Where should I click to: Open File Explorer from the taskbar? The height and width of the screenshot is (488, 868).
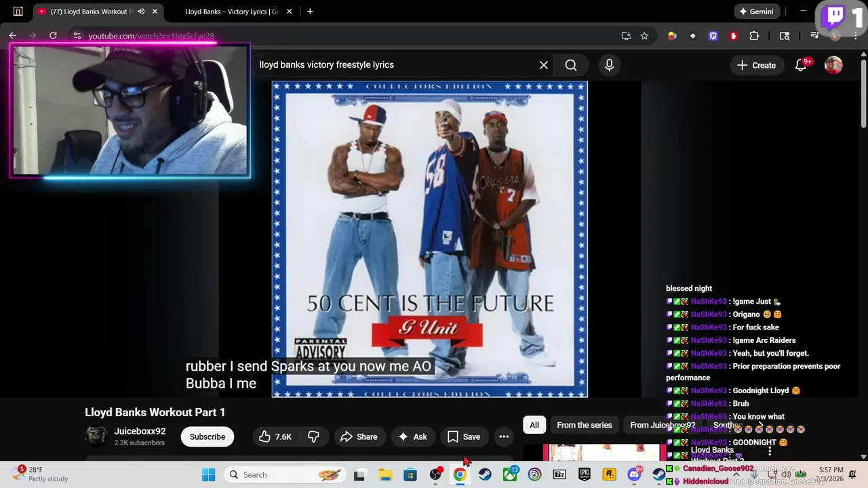(x=384, y=474)
